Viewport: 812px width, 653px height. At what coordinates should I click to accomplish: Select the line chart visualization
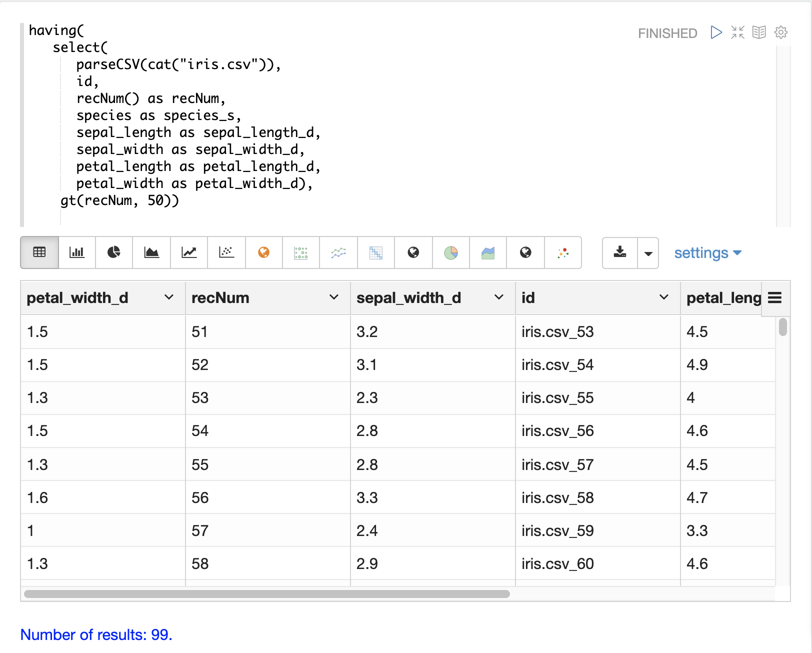click(x=189, y=252)
